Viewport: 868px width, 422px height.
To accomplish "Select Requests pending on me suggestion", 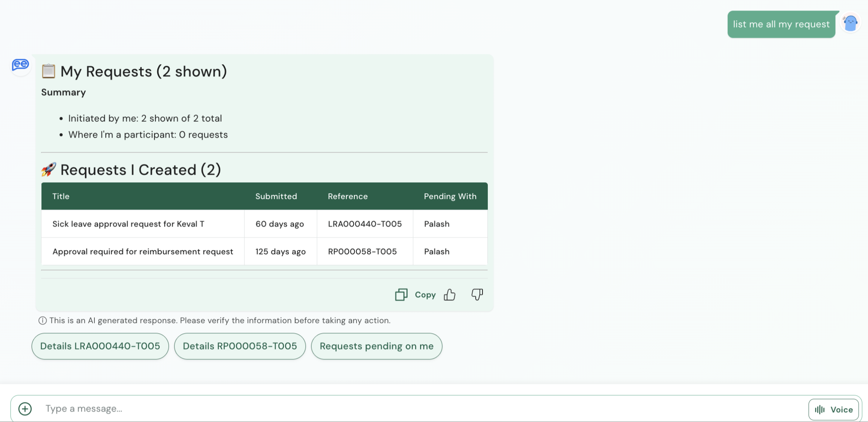I will pyautogui.click(x=376, y=346).
